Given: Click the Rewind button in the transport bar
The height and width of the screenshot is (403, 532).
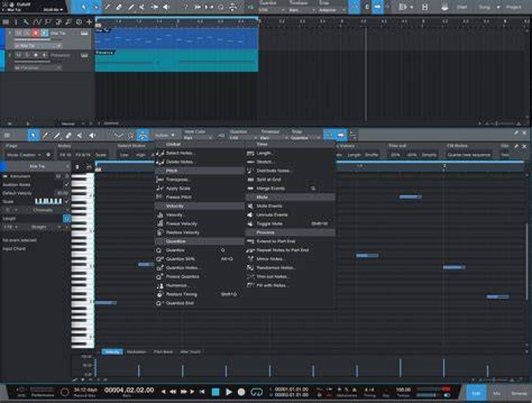Looking at the screenshot, I should 173,392.
